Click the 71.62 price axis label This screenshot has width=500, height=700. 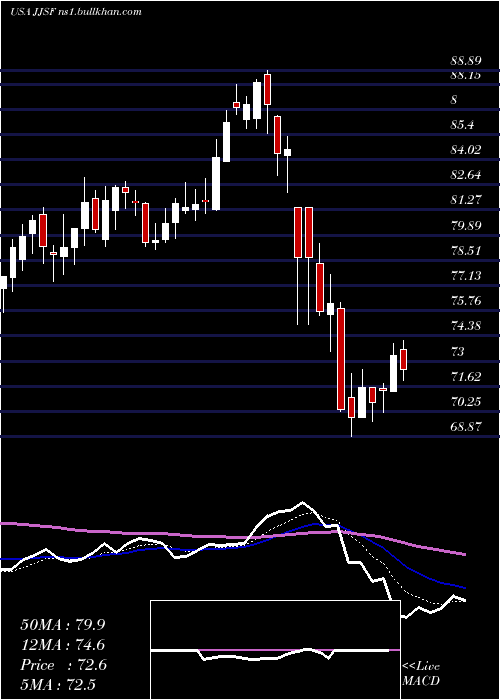[465, 376]
